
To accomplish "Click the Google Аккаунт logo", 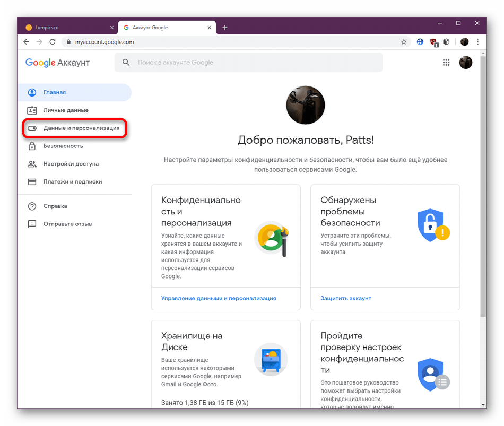I will [57, 63].
